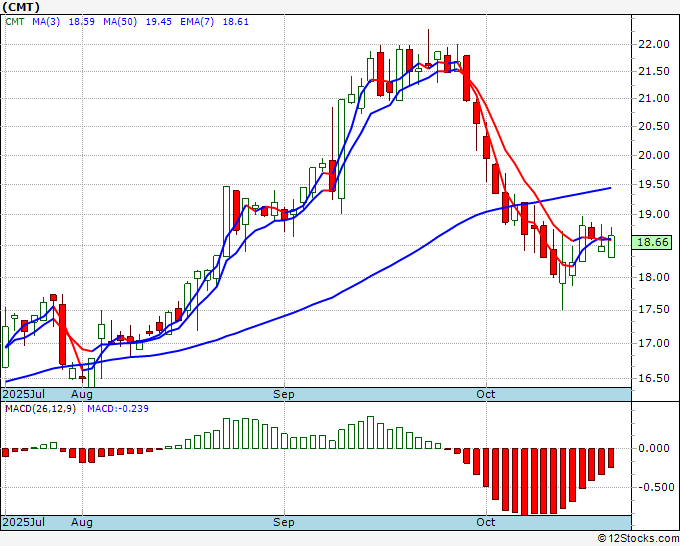Select Aug on the MACD time axis

pos(82,522)
